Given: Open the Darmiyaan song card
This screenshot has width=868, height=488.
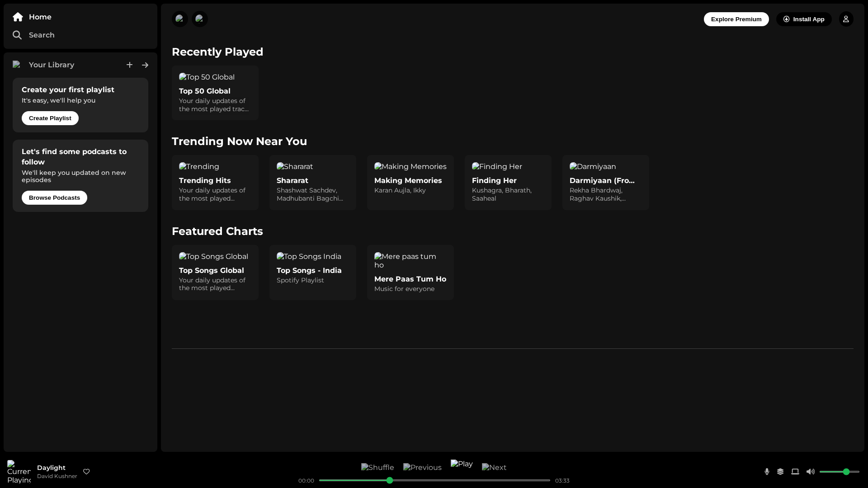Looking at the screenshot, I should click(x=606, y=183).
